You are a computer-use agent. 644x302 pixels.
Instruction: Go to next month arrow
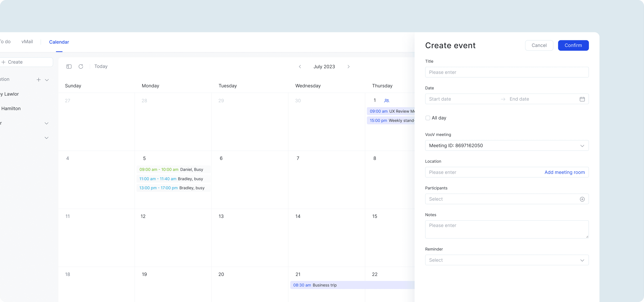click(x=349, y=67)
